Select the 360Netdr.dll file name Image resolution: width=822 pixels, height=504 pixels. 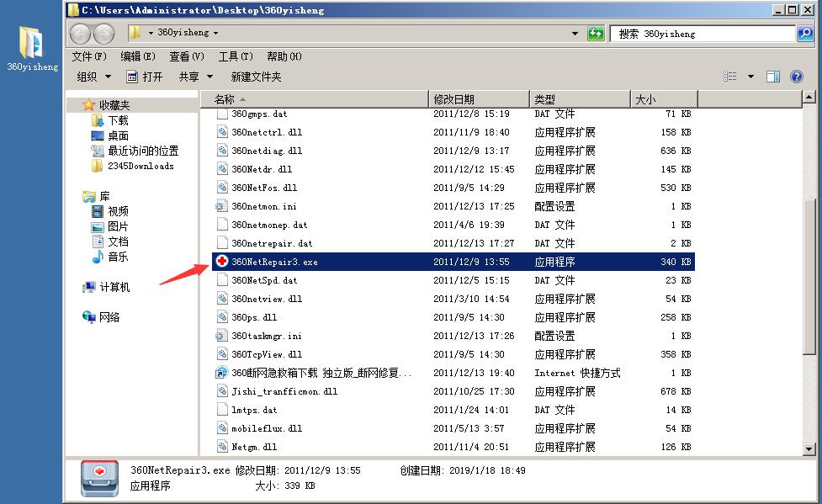[x=262, y=169]
